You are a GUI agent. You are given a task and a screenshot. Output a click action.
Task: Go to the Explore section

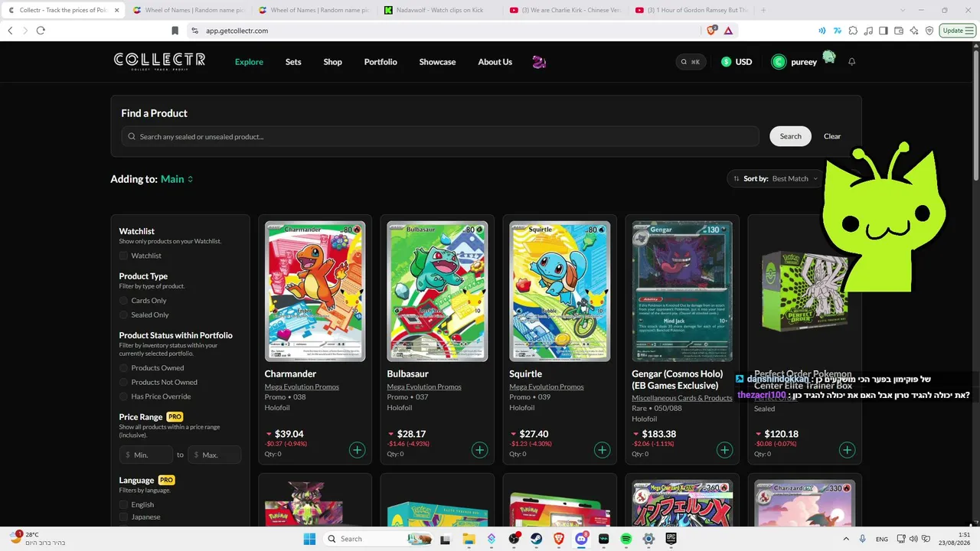(x=249, y=62)
